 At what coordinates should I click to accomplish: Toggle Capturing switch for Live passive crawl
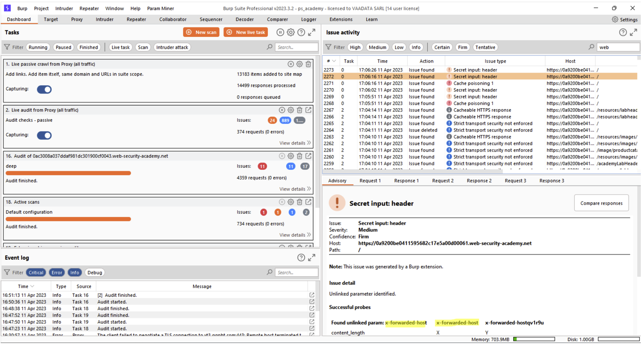[44, 89]
